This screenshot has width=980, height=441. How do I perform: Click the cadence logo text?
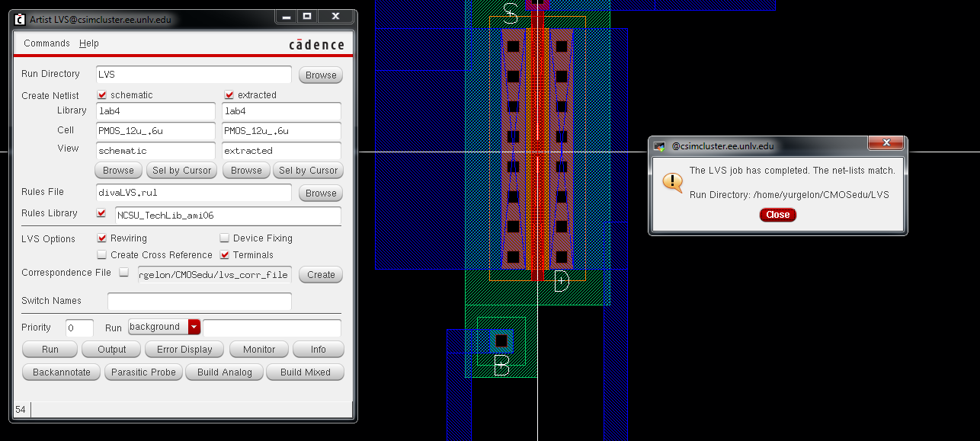click(316, 44)
